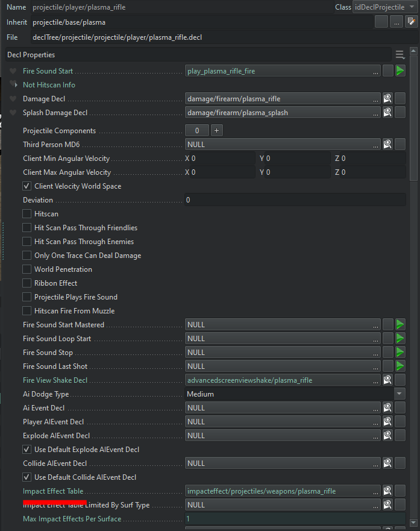Click the Projectile Components count field

tap(197, 130)
